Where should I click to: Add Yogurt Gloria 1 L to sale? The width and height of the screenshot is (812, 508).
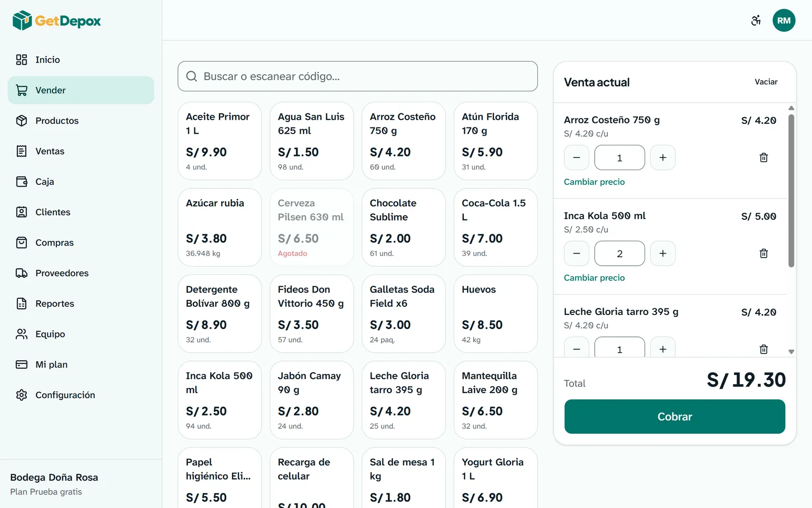click(495, 478)
